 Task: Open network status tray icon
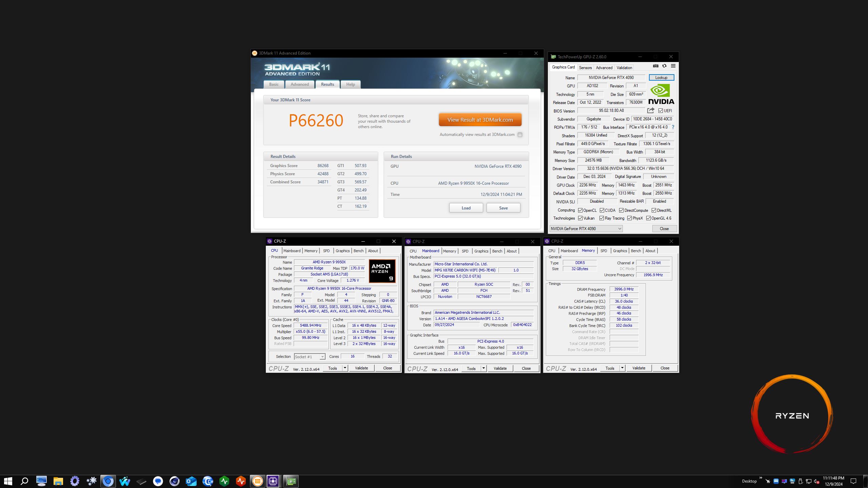pos(808,481)
